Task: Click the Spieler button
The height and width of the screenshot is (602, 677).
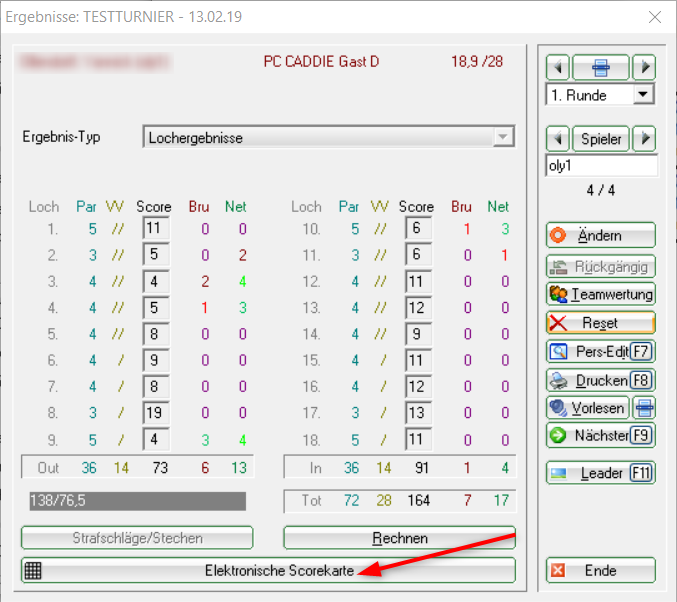Action: [x=601, y=139]
